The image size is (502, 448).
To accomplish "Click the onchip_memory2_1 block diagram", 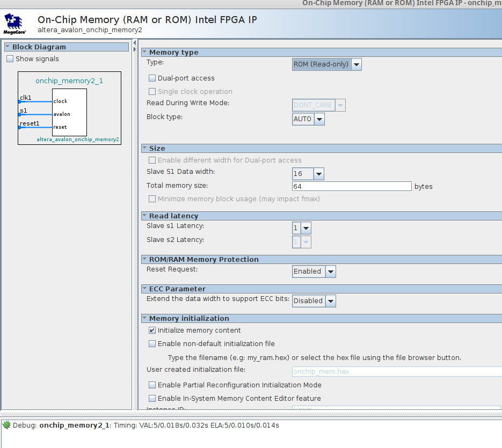I will (69, 108).
